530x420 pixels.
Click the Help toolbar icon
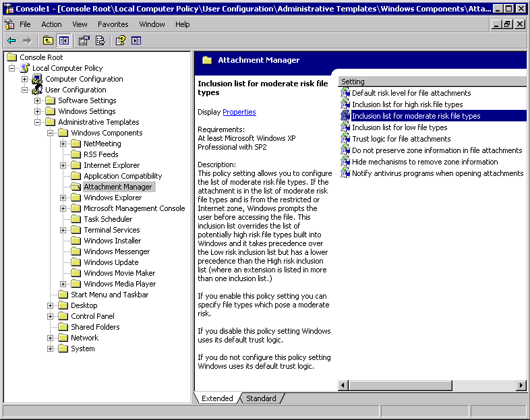click(x=120, y=40)
